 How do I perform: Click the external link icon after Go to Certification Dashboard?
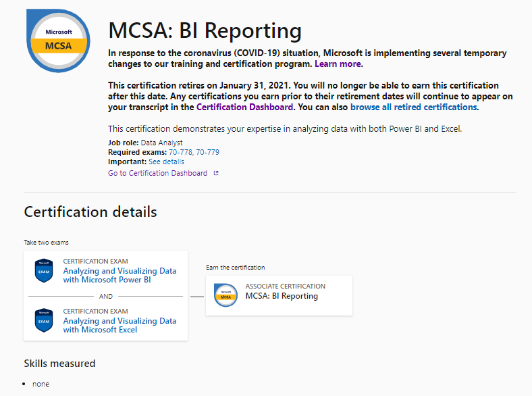click(216, 173)
